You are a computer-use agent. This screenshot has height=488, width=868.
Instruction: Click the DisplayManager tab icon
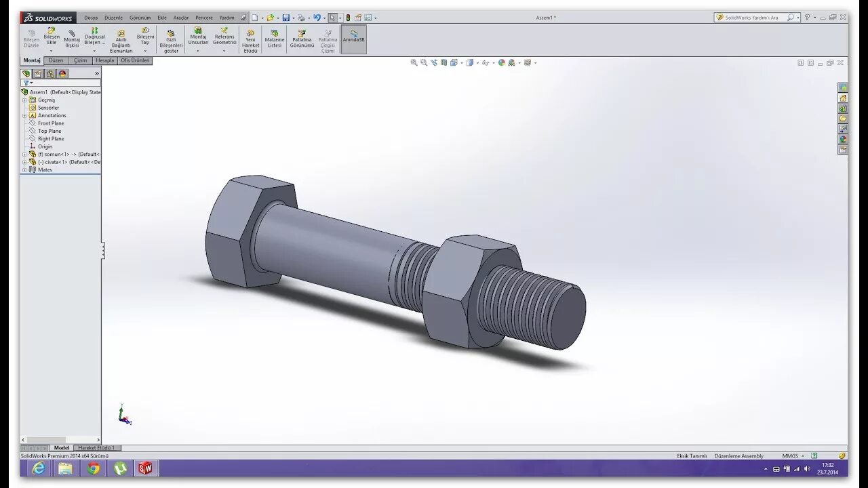[x=62, y=73]
